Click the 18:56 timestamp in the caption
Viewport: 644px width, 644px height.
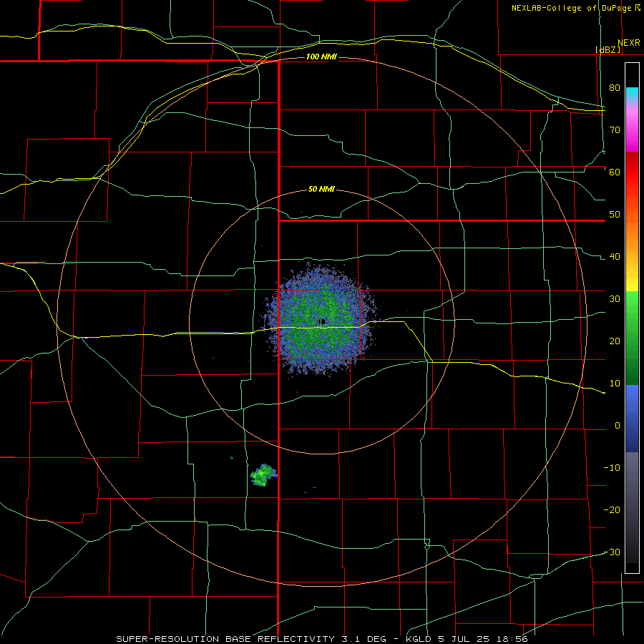[x=513, y=639]
